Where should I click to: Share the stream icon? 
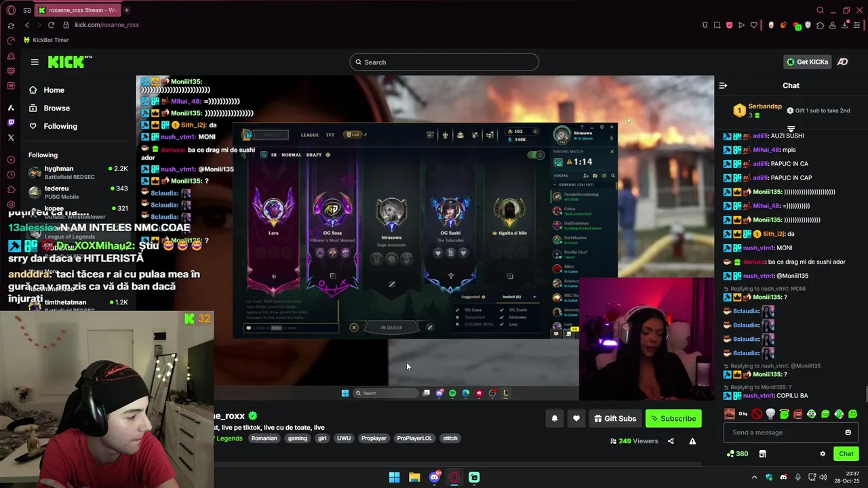pos(671,441)
